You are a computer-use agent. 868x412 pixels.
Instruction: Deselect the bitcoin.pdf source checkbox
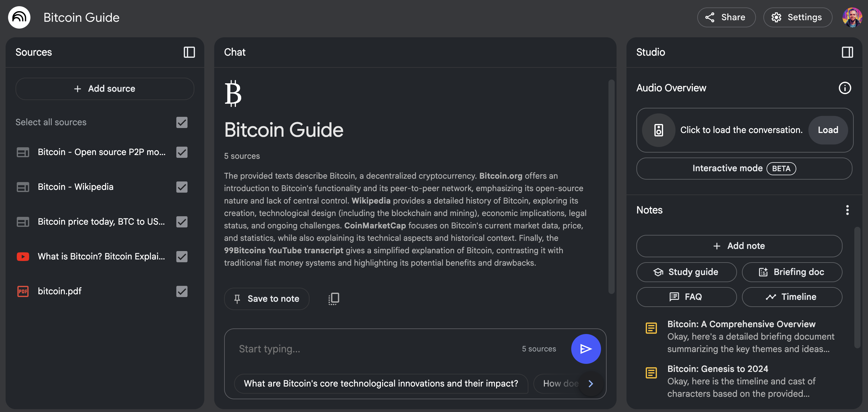[182, 291]
